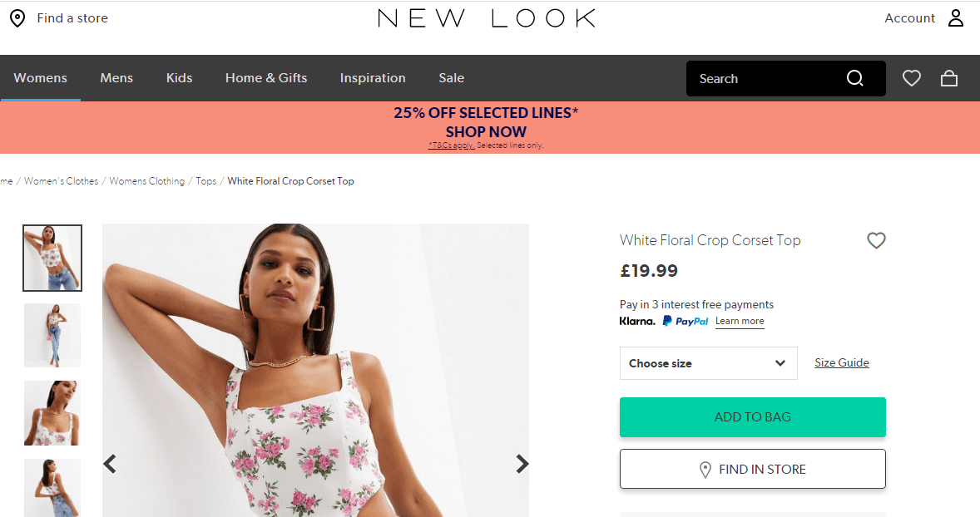Show the previous product image
The height and width of the screenshot is (517, 980).
[x=110, y=464]
